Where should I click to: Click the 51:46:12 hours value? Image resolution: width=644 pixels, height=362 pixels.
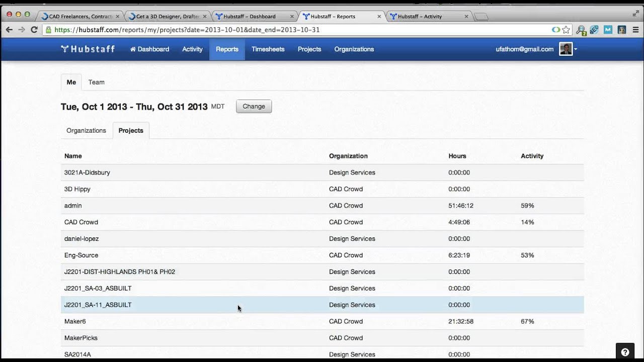click(461, 206)
